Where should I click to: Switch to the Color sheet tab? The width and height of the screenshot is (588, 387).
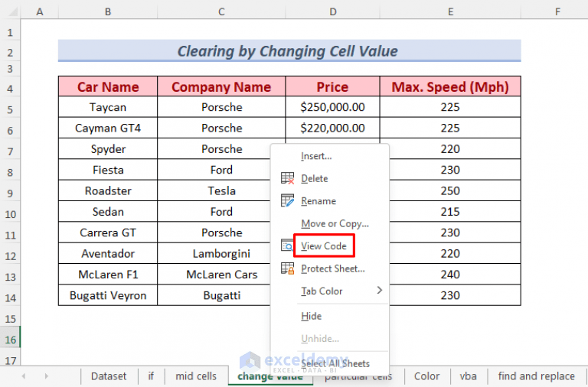(x=426, y=376)
